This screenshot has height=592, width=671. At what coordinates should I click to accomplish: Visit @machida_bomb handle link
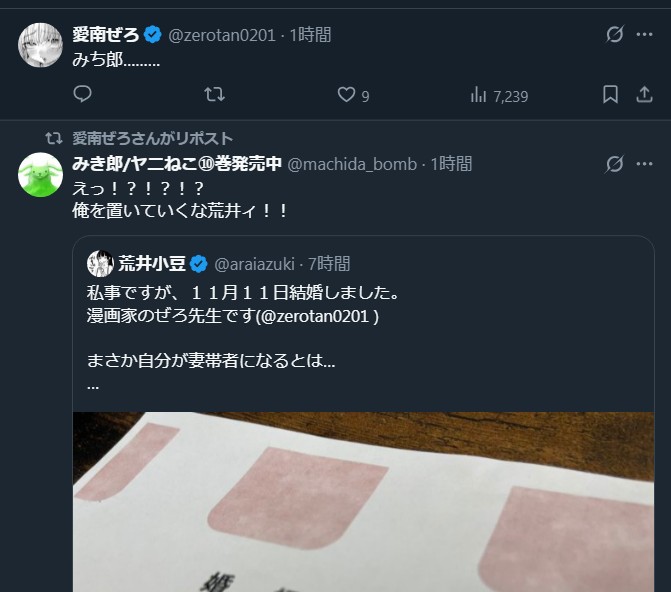[352, 164]
